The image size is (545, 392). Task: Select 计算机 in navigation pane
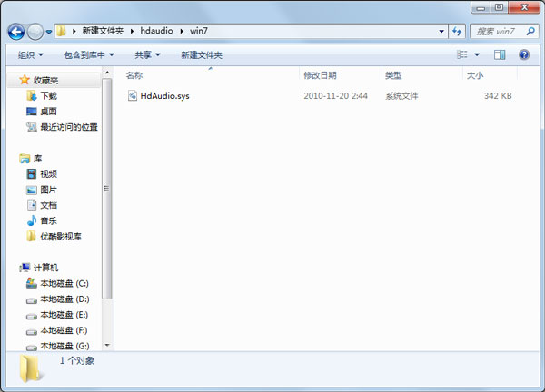point(45,268)
